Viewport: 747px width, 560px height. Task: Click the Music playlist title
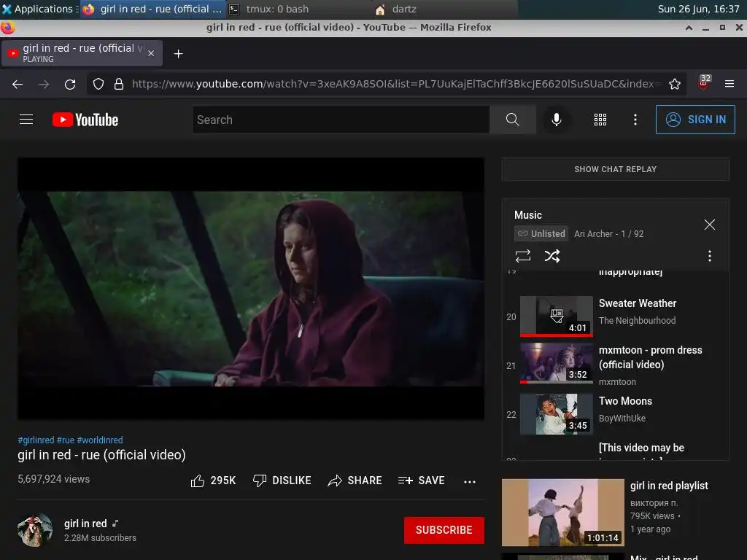(x=528, y=215)
